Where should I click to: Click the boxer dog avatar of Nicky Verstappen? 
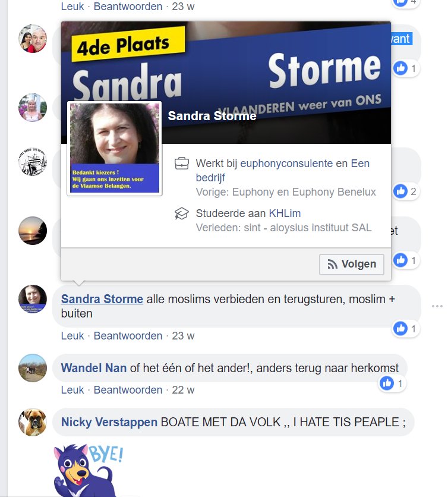coord(33,422)
